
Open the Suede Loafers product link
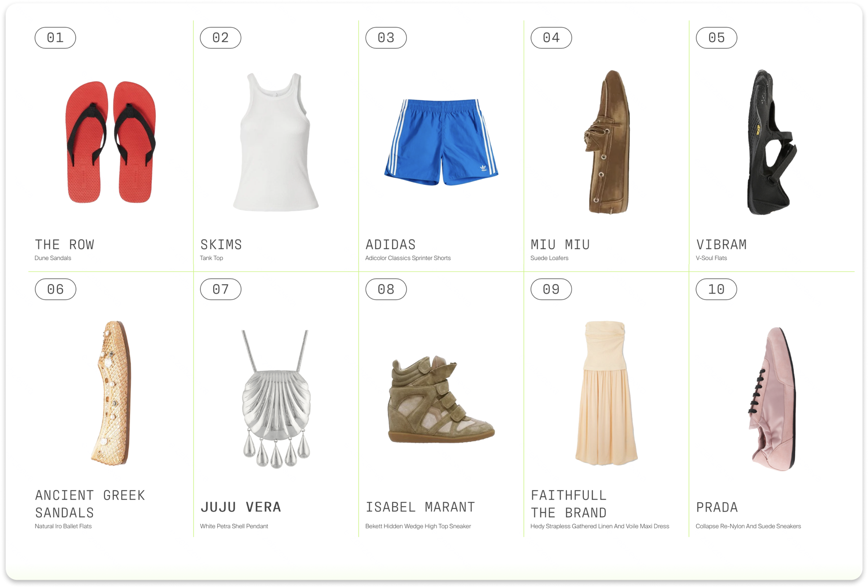click(x=549, y=258)
